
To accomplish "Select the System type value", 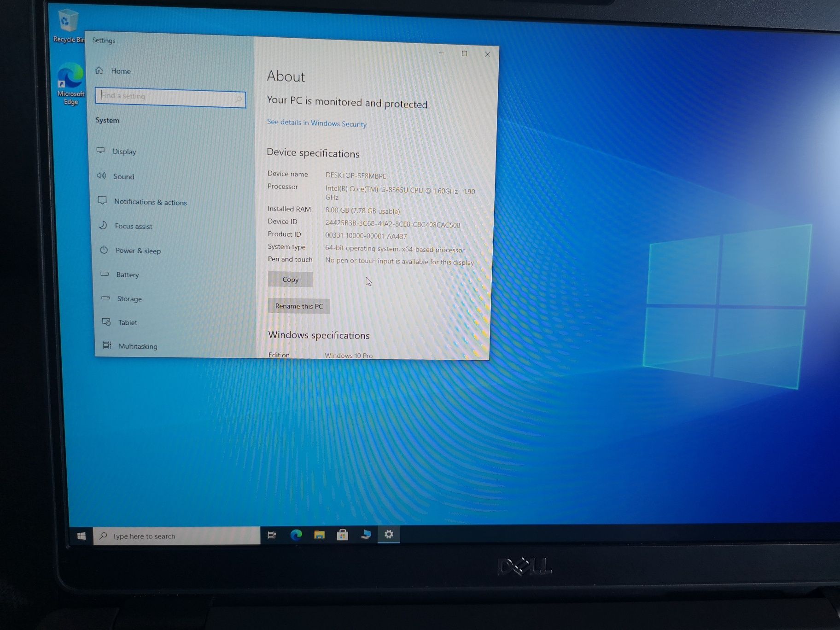I will [x=395, y=249].
